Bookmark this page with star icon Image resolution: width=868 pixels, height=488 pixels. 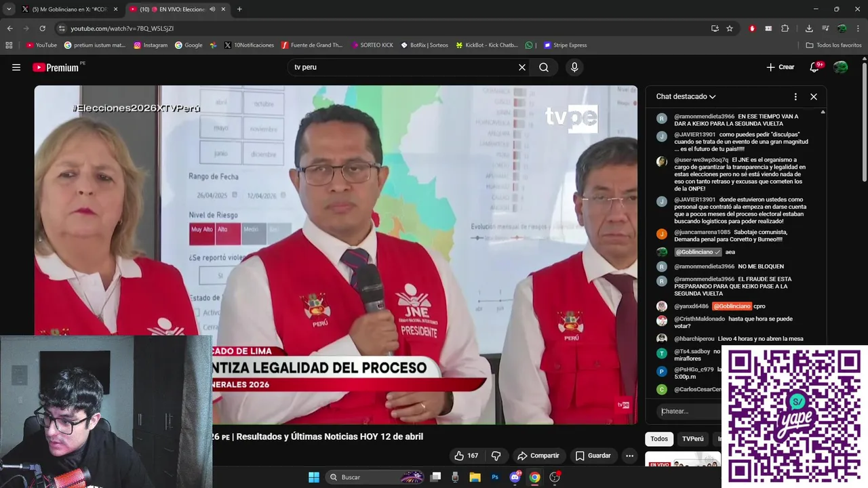click(730, 28)
